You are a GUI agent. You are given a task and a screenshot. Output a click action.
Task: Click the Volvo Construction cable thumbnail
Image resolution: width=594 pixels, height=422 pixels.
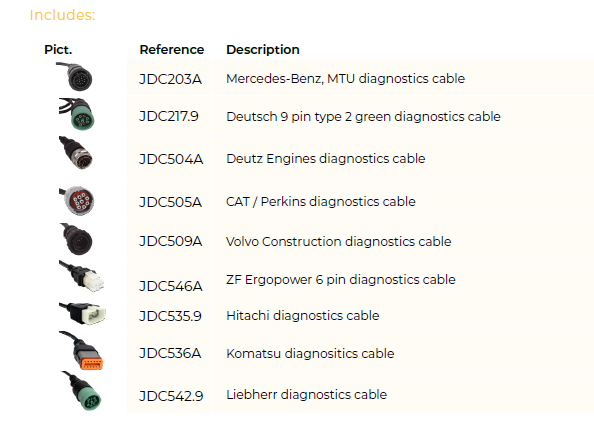coord(76,239)
